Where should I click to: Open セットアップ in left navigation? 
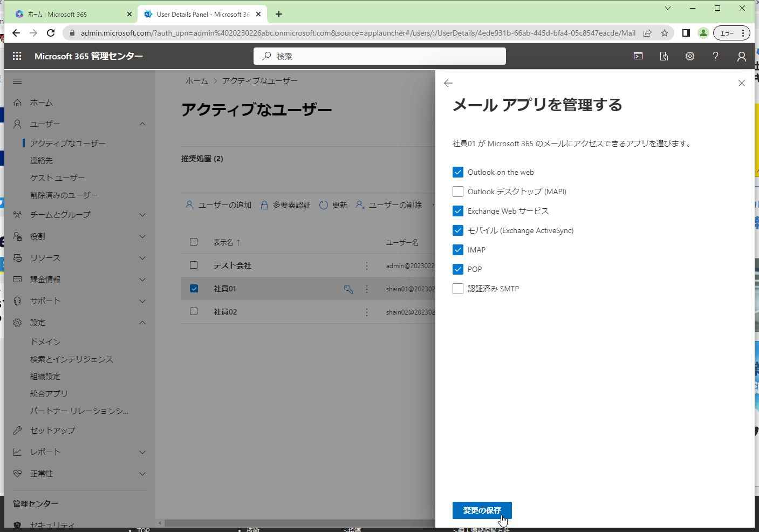point(53,431)
